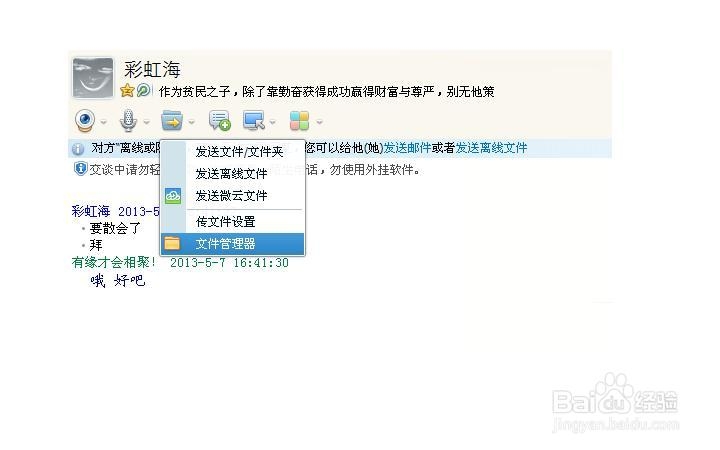Start a video call with webcam icon
Screen dimensions: 720x450
[85, 121]
